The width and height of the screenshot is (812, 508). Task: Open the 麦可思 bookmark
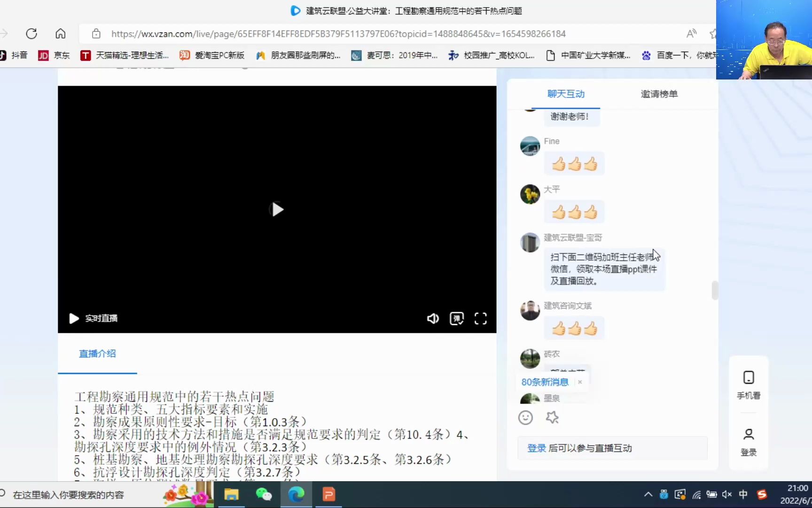(x=394, y=56)
